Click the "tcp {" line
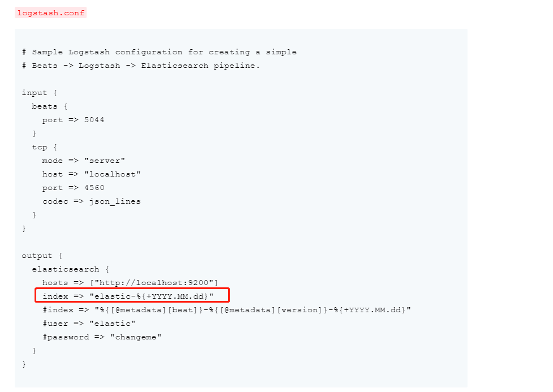 point(43,147)
